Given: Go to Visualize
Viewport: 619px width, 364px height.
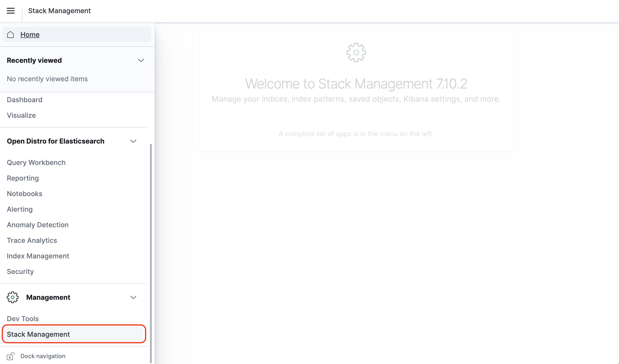Looking at the screenshot, I should coord(21,115).
